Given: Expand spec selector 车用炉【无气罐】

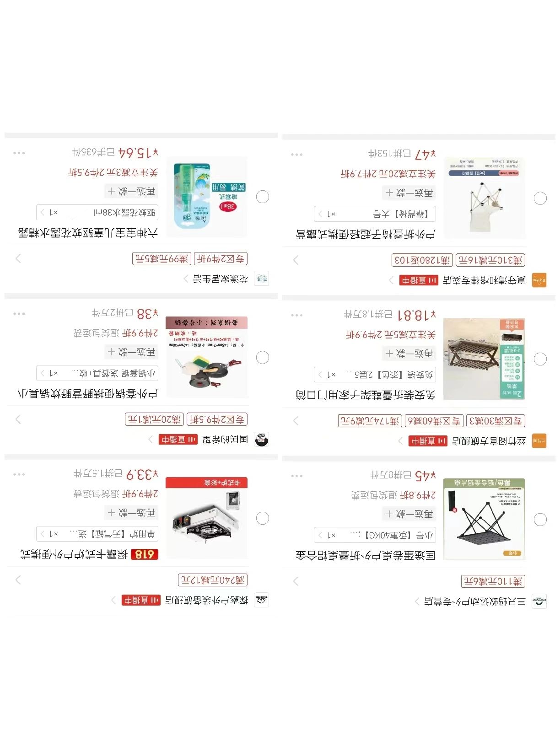Looking at the screenshot, I should pos(97,534).
